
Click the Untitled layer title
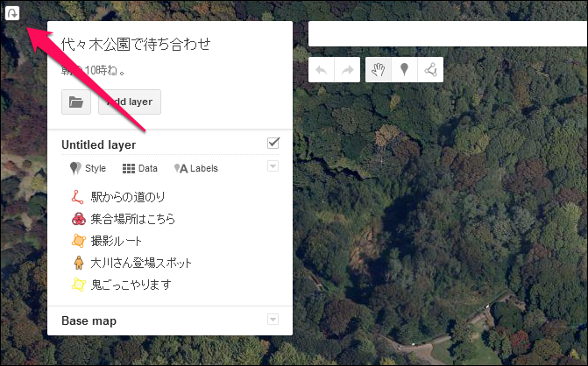click(99, 145)
